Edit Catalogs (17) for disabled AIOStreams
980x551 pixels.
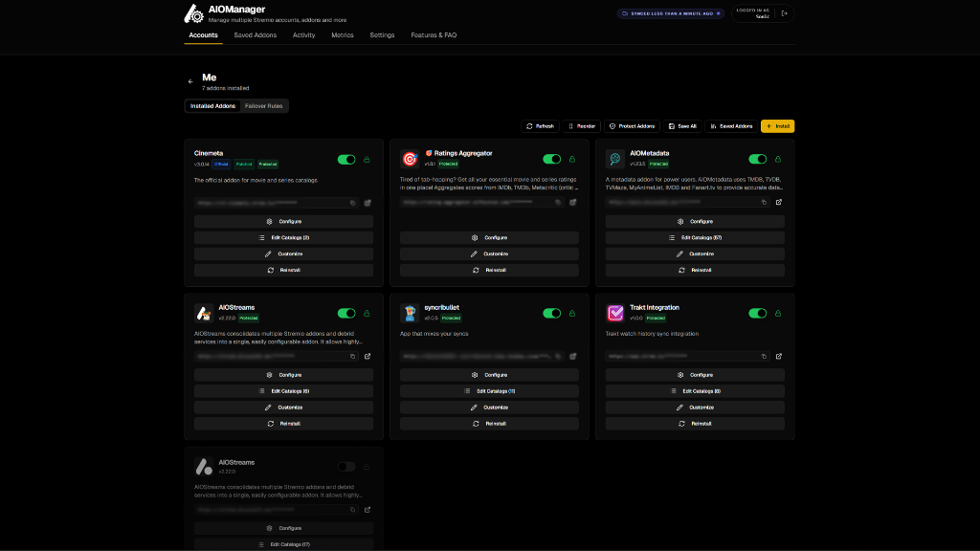283,544
